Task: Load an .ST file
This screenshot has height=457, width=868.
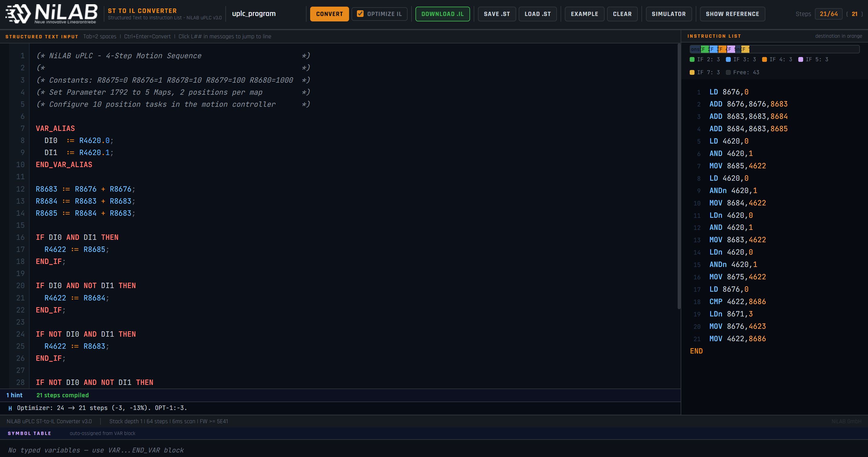Action: pos(537,14)
